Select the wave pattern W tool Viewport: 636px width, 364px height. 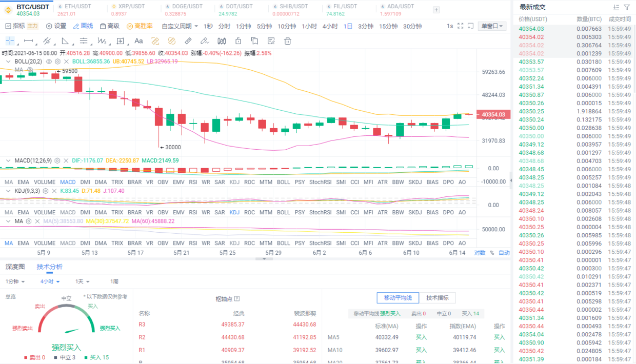point(102,41)
